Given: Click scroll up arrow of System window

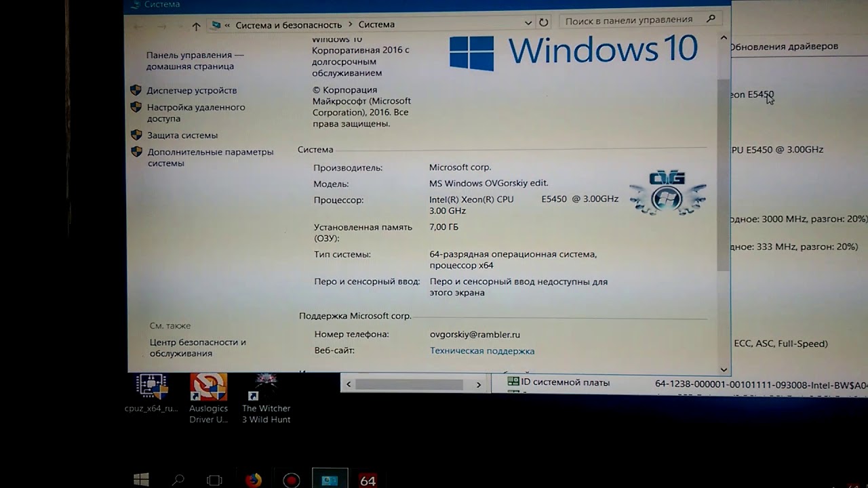Looking at the screenshot, I should (724, 38).
